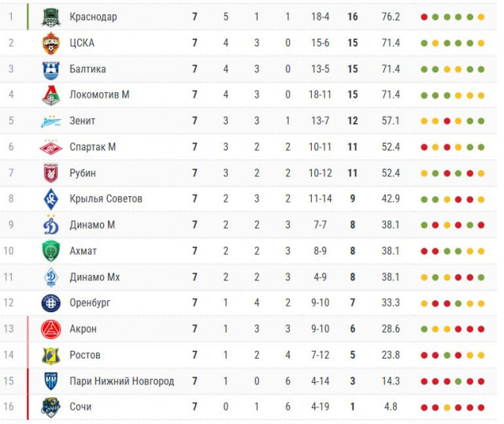Open the Сочи team name link
The height and width of the screenshot is (424, 504).
[x=80, y=407]
